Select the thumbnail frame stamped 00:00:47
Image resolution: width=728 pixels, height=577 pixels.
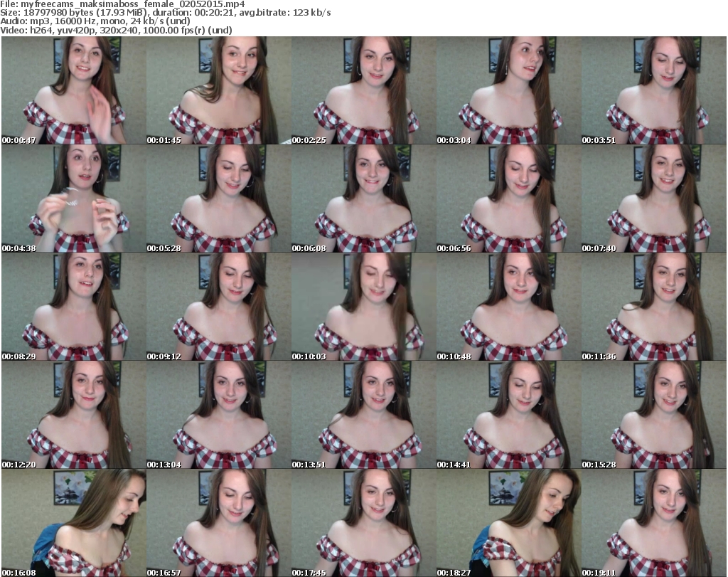[74, 90]
